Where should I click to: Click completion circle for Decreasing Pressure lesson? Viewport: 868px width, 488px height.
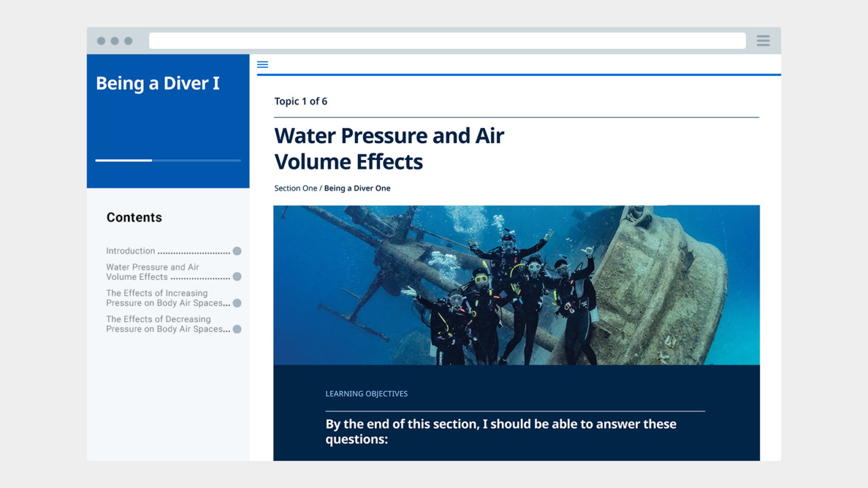237,329
